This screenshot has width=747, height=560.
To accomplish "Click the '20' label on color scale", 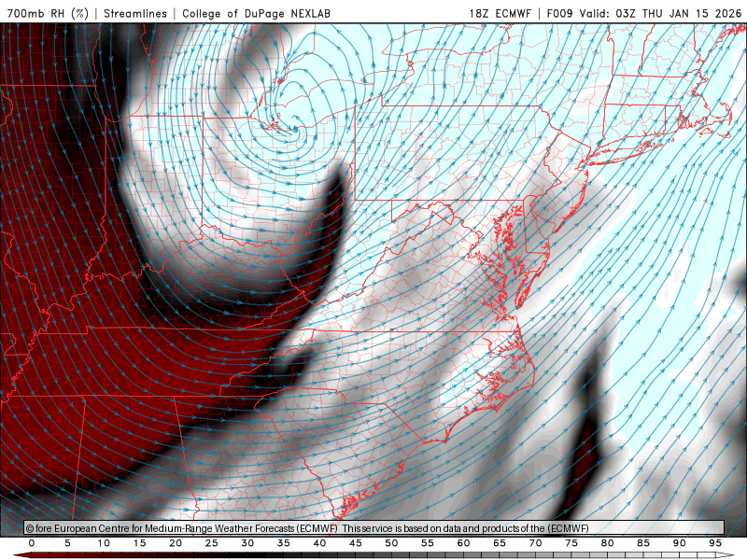I will pos(176,543).
